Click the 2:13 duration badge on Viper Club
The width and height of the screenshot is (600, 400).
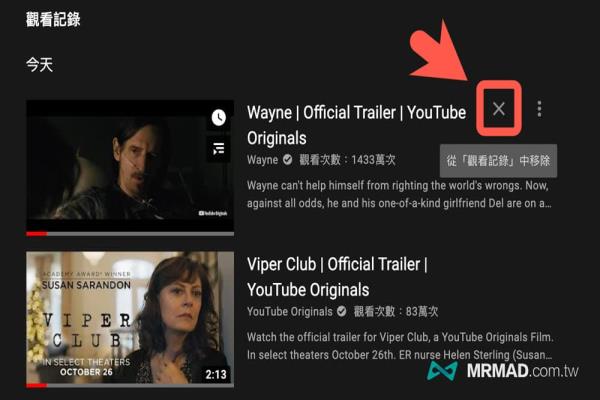[x=216, y=374]
